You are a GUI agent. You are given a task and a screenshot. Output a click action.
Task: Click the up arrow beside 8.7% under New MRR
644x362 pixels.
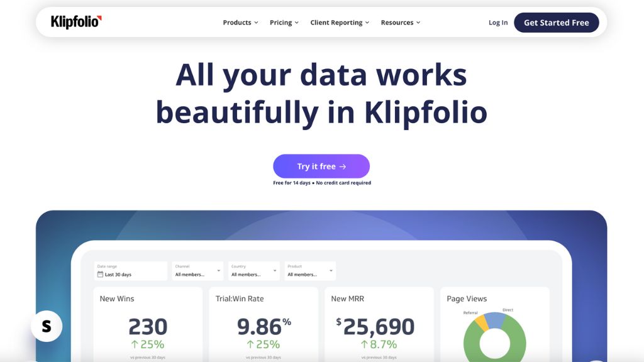click(x=364, y=344)
